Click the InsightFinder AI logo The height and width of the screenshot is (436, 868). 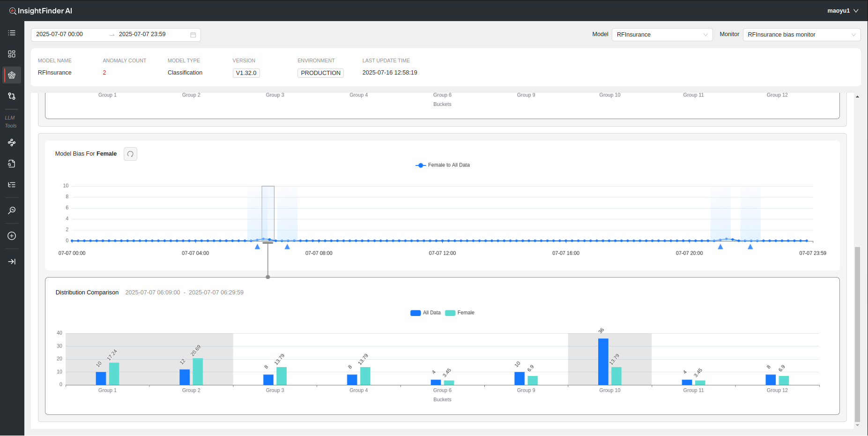40,11
